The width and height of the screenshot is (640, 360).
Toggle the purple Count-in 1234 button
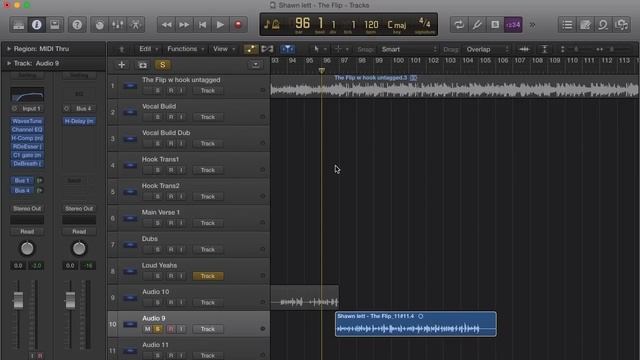(x=513, y=25)
